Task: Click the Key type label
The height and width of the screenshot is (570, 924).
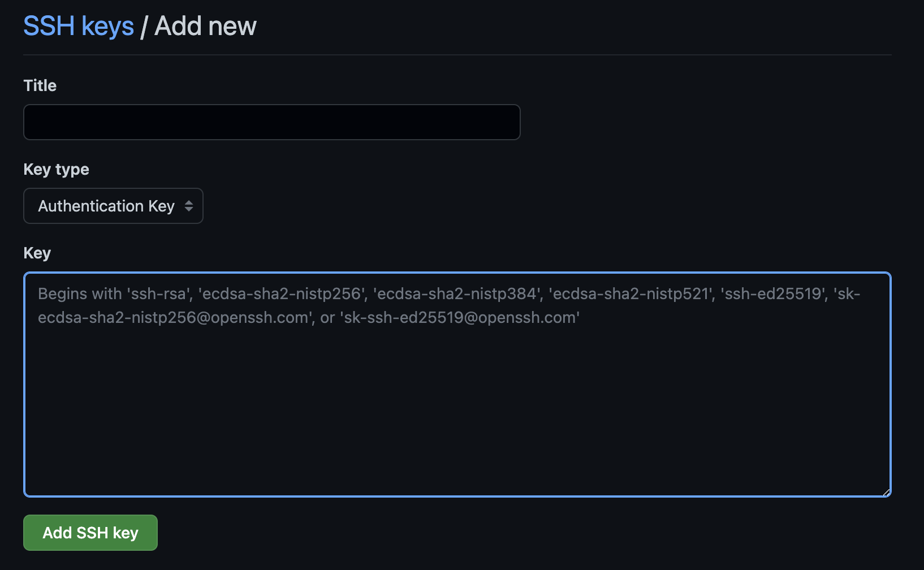Action: click(55, 169)
